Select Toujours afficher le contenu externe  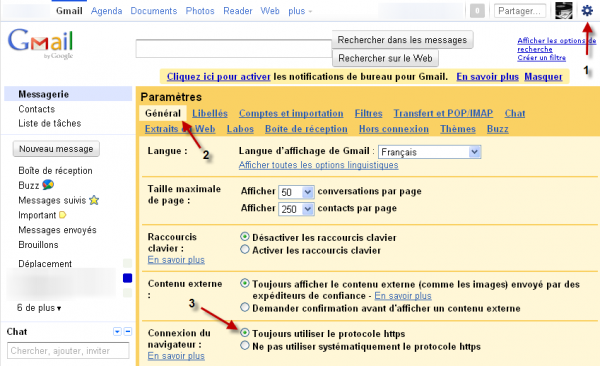[x=245, y=283]
